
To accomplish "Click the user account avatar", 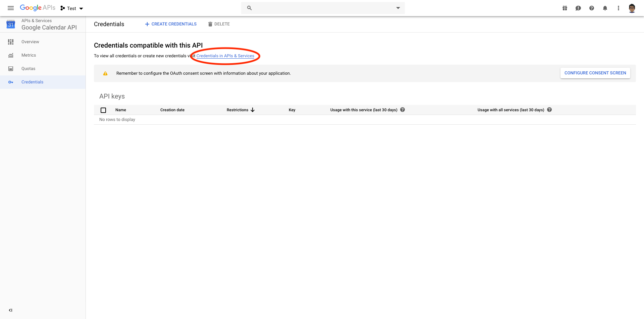I will click(x=632, y=8).
